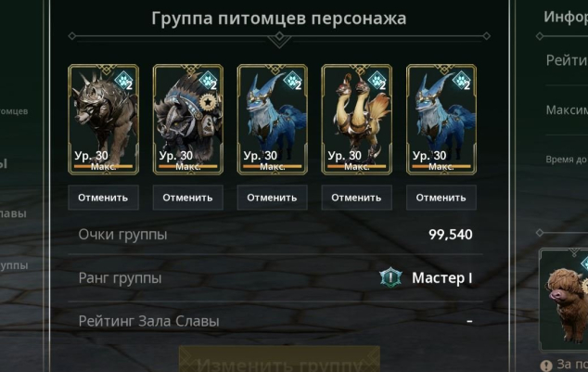Viewport: 588px width, 372px height.
Task: Click Отменить under the middle blue fox
Action: (273, 198)
